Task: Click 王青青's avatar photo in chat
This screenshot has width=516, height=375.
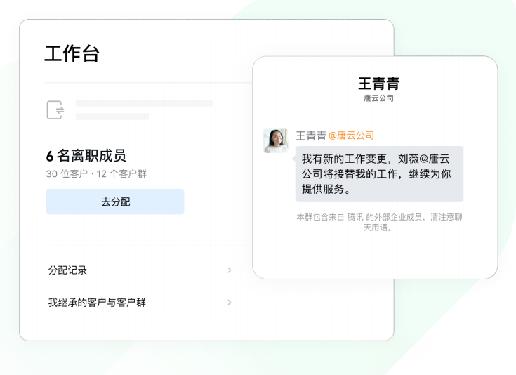Action: coord(276,140)
